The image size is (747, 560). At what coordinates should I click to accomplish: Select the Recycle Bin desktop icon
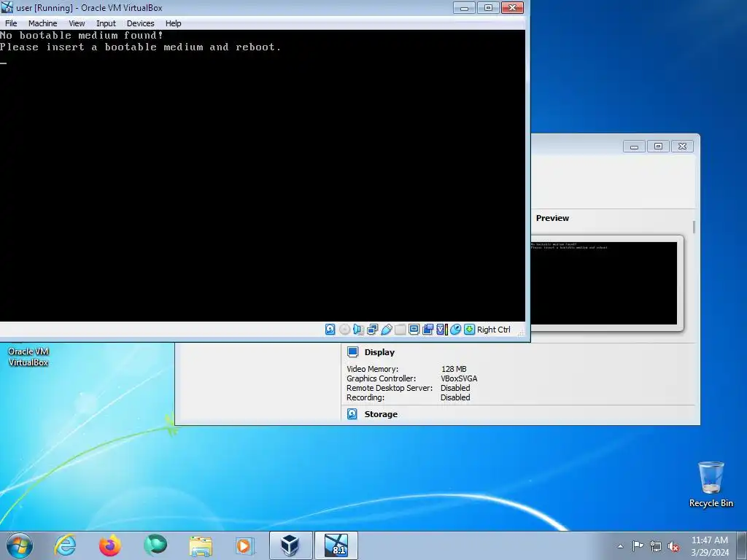click(711, 484)
